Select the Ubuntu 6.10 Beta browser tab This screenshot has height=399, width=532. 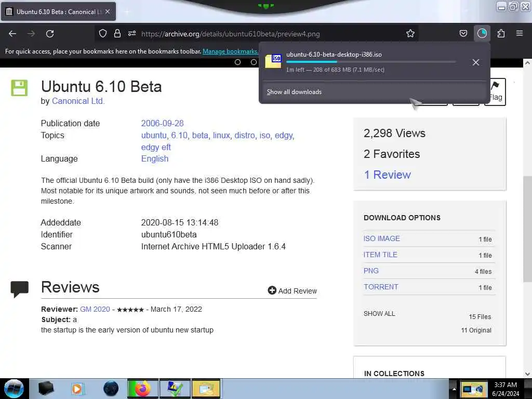coord(58,11)
